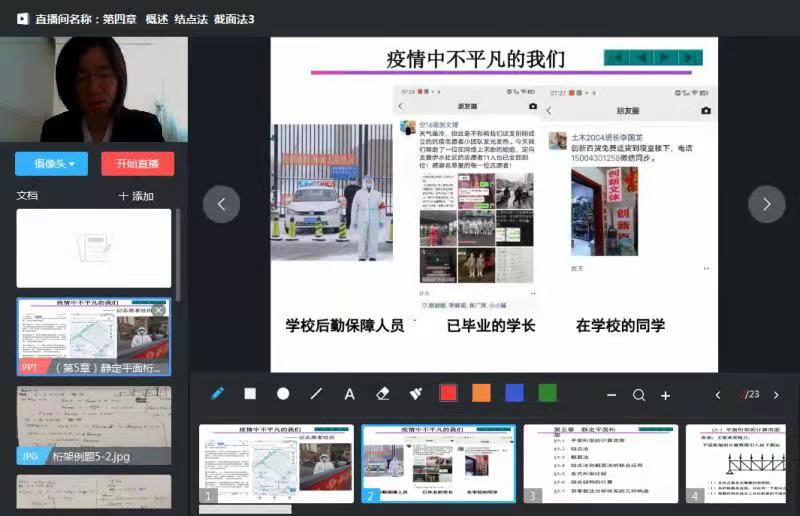The width and height of the screenshot is (800, 516).
Task: Click the clear-all brush icon
Action: click(415, 394)
